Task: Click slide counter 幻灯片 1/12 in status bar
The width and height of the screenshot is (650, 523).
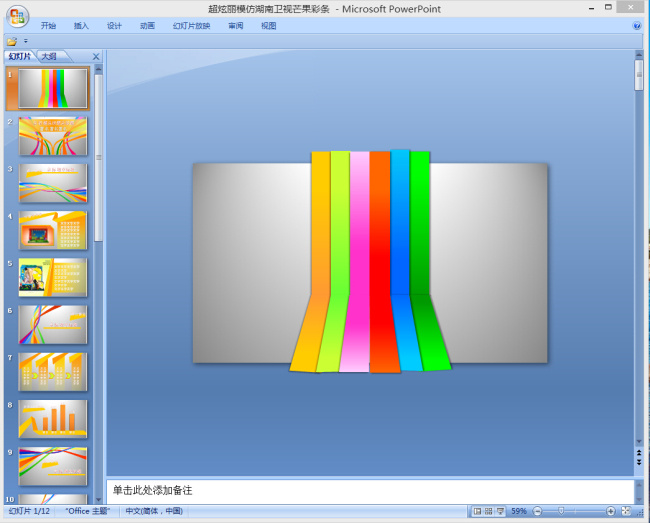Action: pos(29,511)
